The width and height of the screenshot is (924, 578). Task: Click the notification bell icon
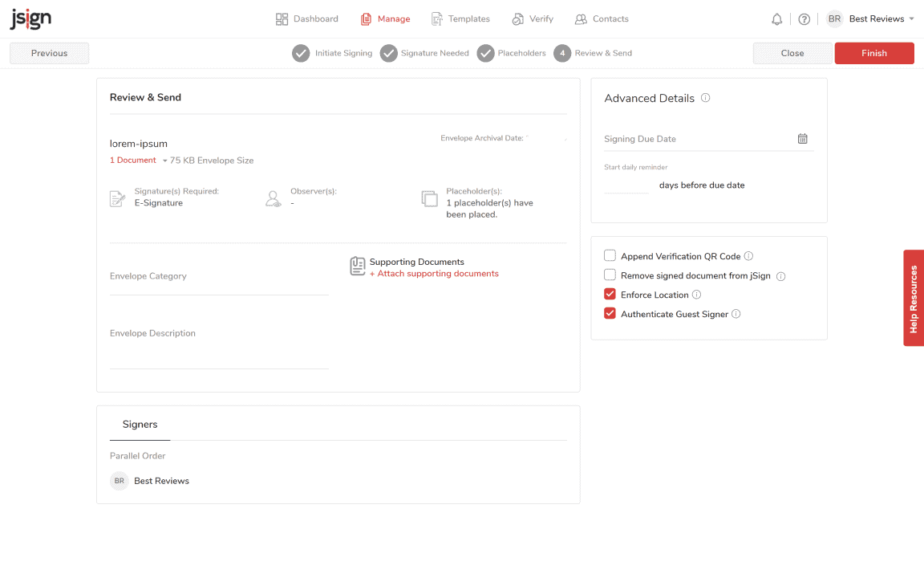click(x=776, y=19)
